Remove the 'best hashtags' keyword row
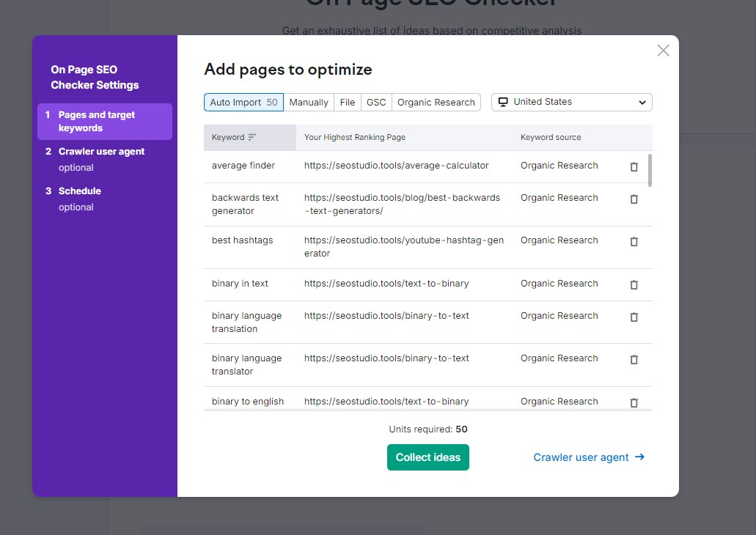Screen dimensions: 756x535 pos(634,241)
